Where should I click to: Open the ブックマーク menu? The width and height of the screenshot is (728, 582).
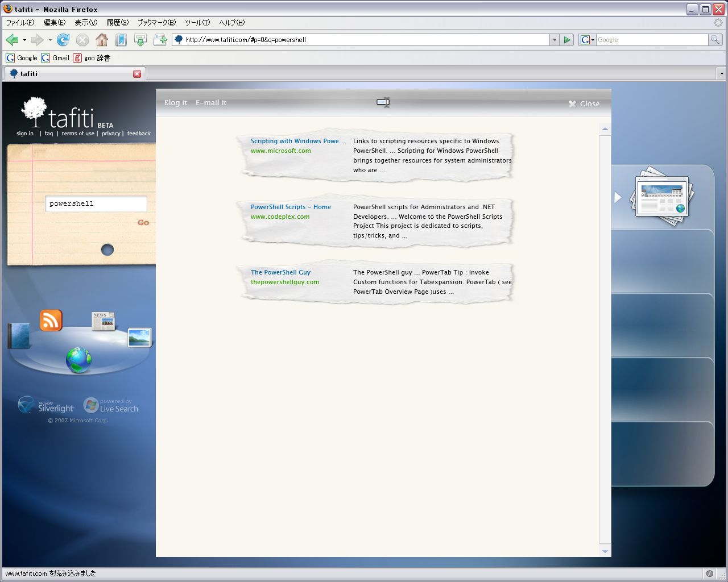(x=156, y=23)
